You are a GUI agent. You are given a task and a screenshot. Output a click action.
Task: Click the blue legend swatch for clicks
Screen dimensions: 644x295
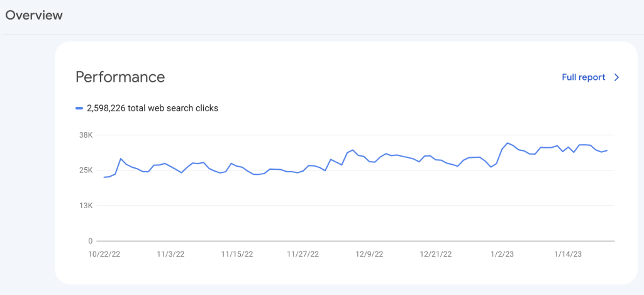coord(79,108)
